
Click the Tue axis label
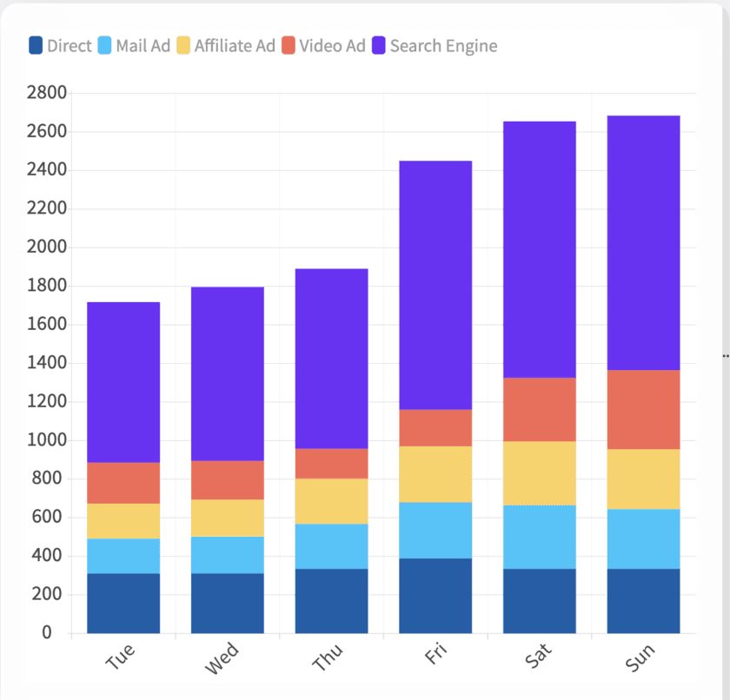coord(120,657)
